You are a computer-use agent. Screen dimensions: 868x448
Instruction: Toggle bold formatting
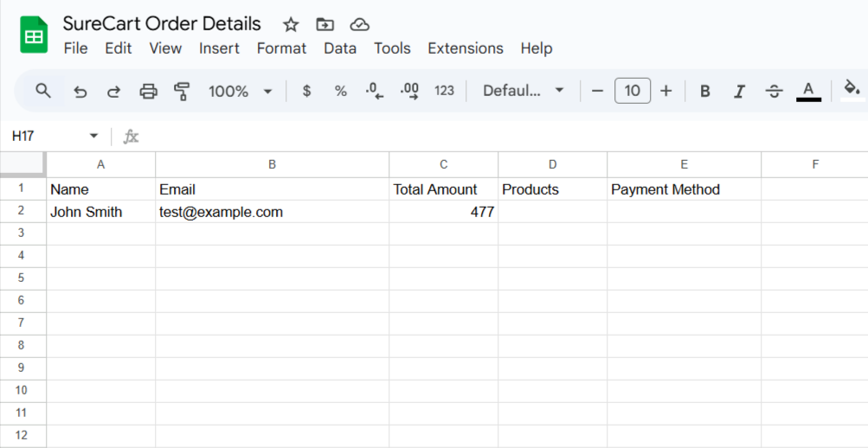click(705, 91)
